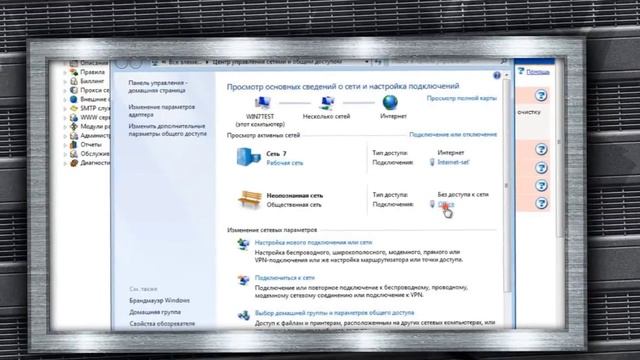This screenshot has height=360, width=640.
Task: Click the round blue help icon above the scrollbar
Action: click(497, 76)
